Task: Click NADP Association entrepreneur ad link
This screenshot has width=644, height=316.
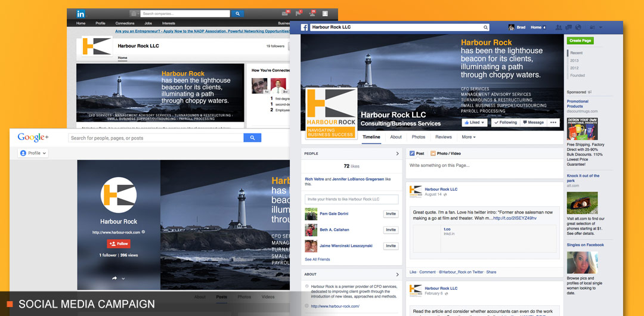Action: tap(203, 31)
